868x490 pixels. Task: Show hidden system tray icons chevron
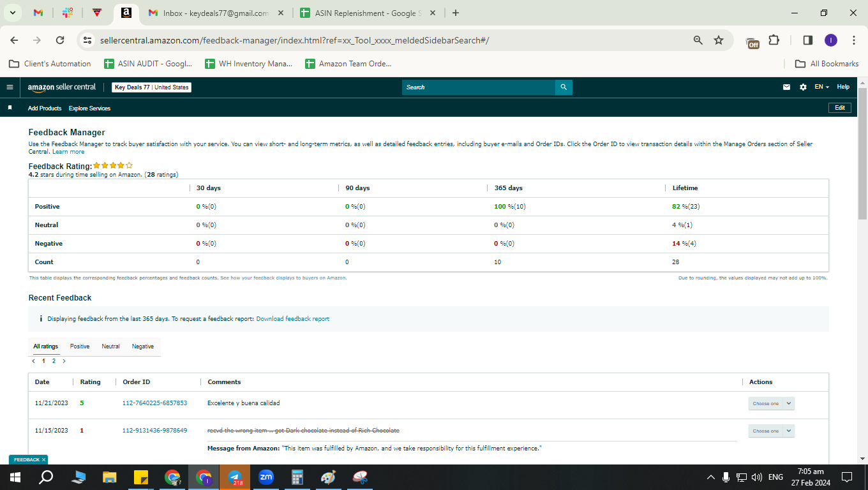[710, 477]
